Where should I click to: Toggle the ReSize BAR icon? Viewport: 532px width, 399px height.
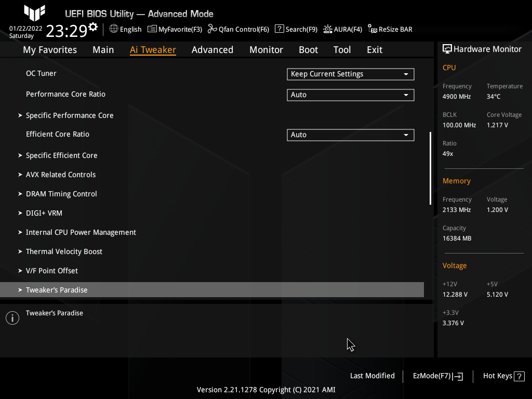point(373,29)
